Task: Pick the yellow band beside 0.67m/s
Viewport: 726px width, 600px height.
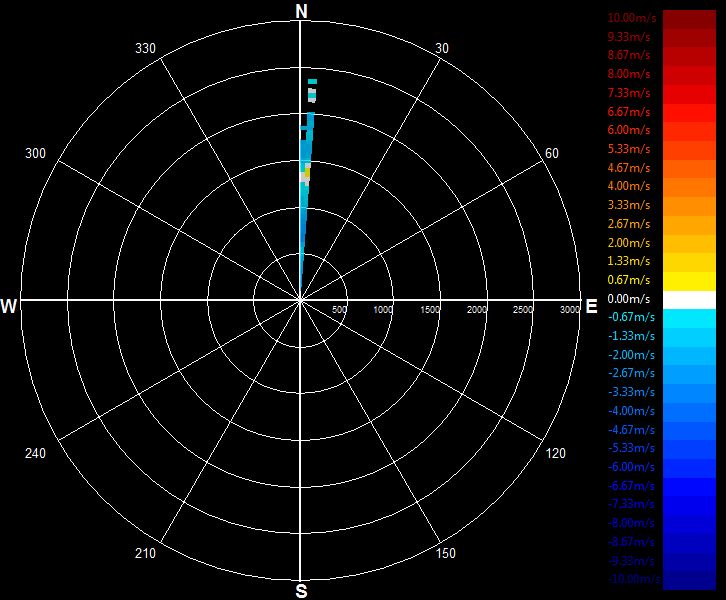Action: [x=689, y=281]
